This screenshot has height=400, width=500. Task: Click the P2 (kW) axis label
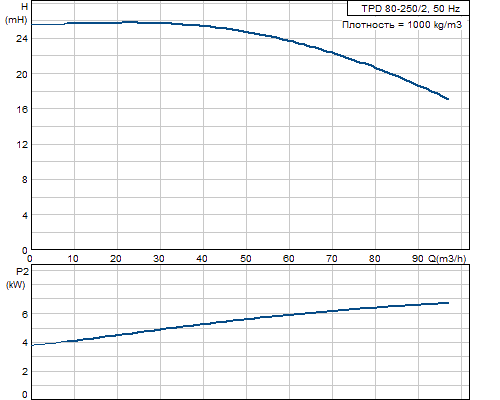pyautogui.click(x=17, y=278)
